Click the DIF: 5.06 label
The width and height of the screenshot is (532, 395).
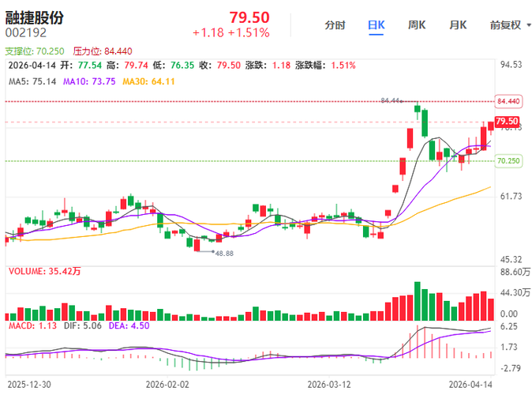coord(83,325)
